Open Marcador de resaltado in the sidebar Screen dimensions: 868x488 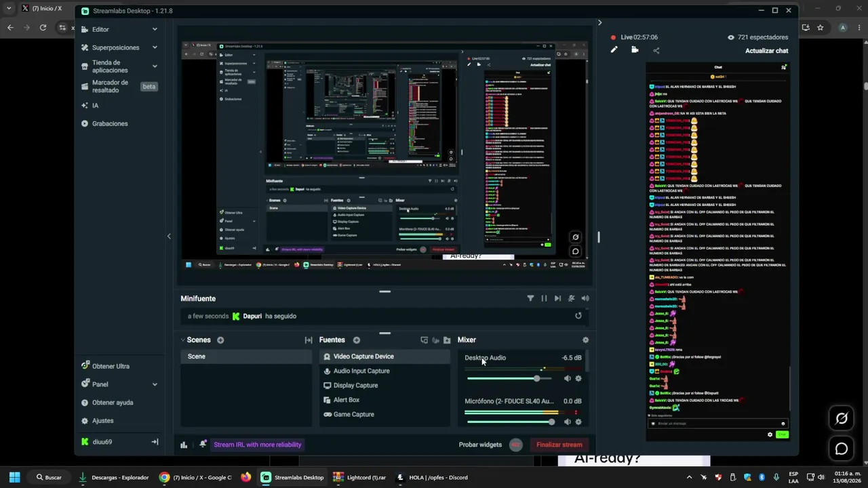click(x=110, y=86)
